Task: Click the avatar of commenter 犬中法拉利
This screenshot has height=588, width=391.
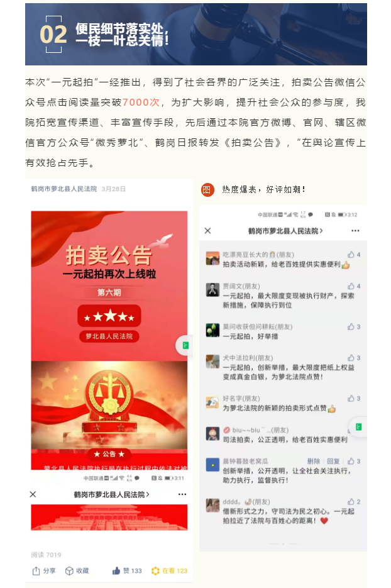Action: [x=212, y=362]
